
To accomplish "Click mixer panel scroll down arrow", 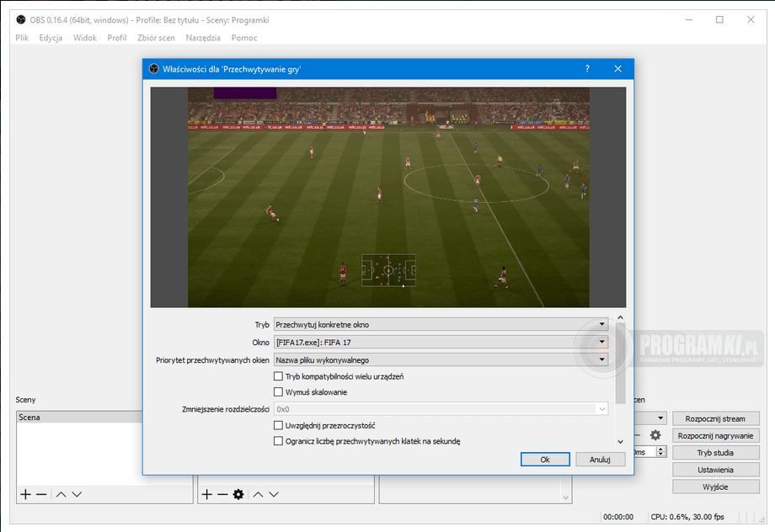I will [x=566, y=497].
